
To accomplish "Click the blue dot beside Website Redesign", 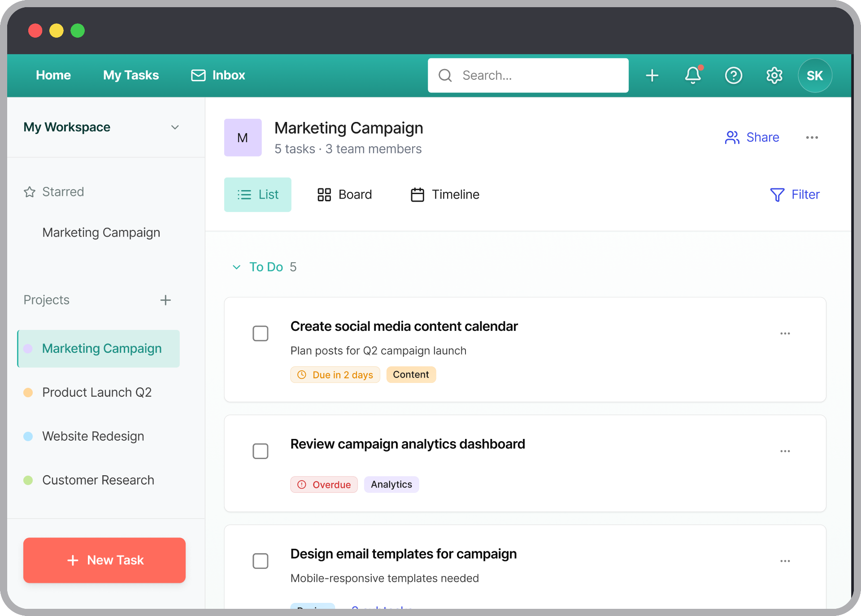I will point(28,437).
